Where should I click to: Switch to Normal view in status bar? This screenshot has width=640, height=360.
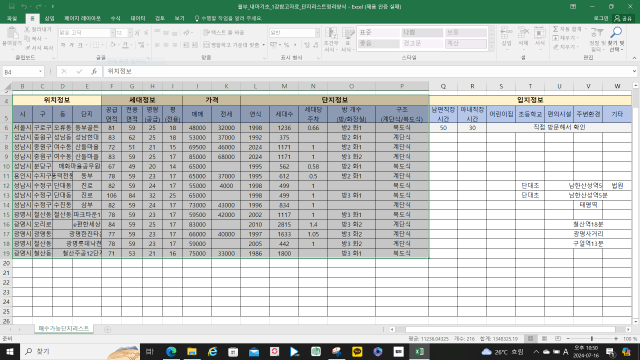(530, 339)
